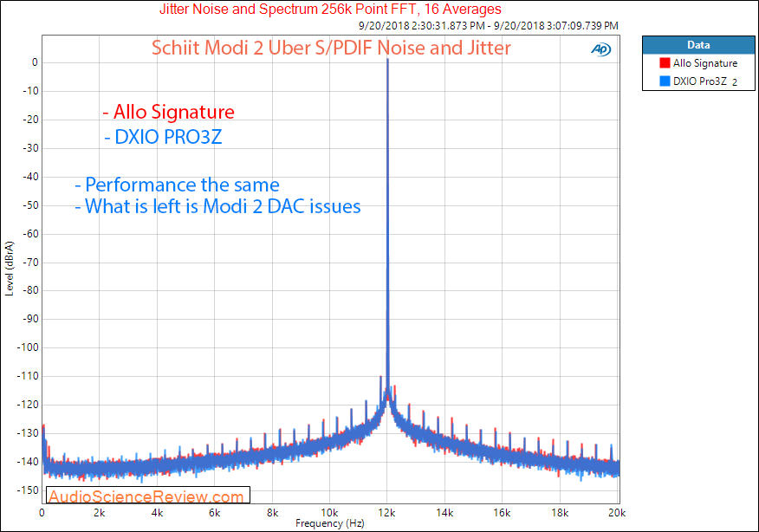
Task: Click the timestamp text '9/20/2018 2:30:31.873 PM'
Action: (422, 26)
